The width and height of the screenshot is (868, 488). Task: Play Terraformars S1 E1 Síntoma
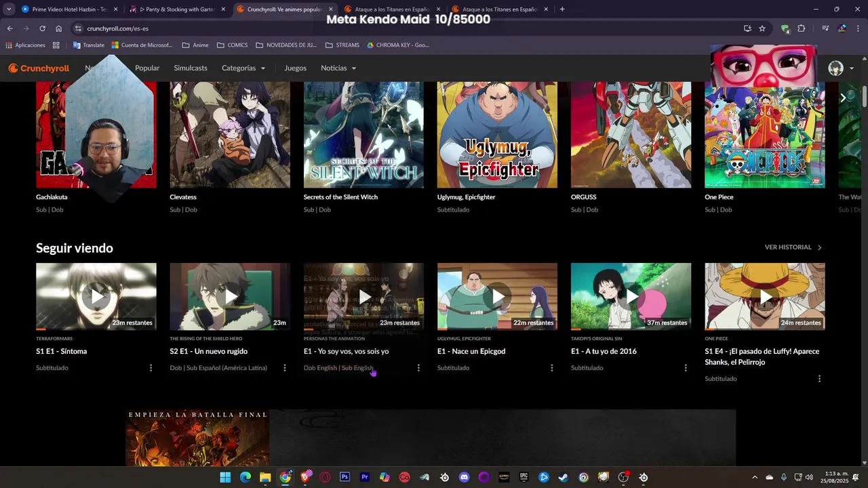pyautogui.click(x=96, y=296)
